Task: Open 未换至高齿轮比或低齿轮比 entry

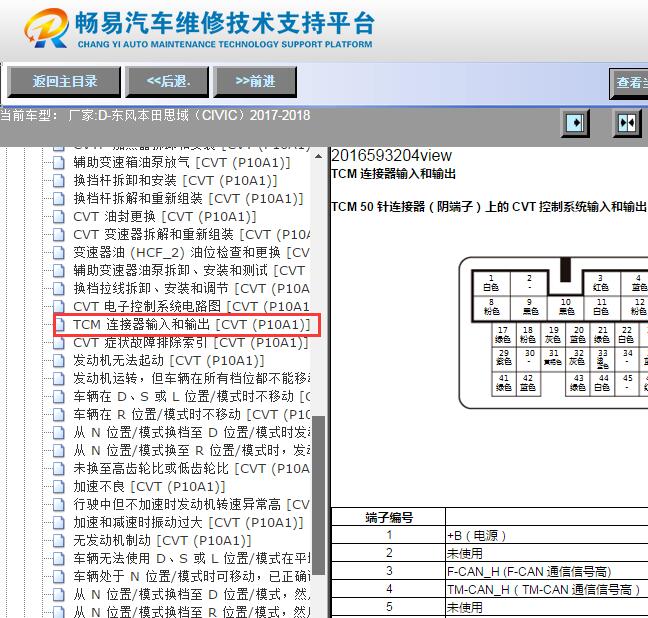Action: tap(191, 469)
